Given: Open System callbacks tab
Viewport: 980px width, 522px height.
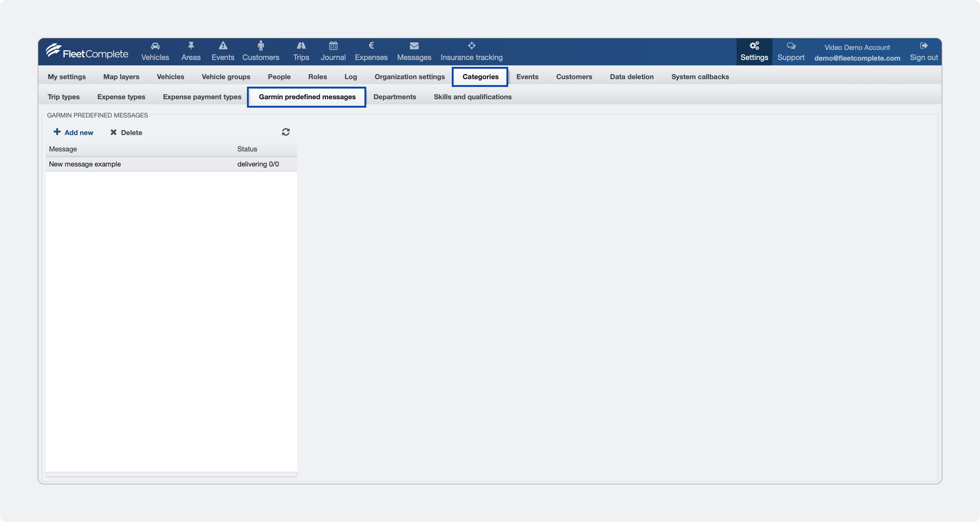Looking at the screenshot, I should point(700,76).
